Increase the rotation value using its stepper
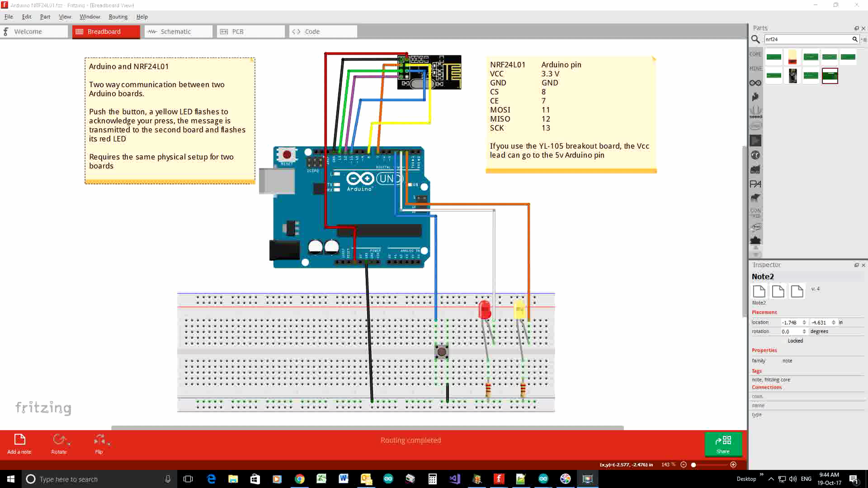The width and height of the screenshot is (868, 488). tap(805, 330)
